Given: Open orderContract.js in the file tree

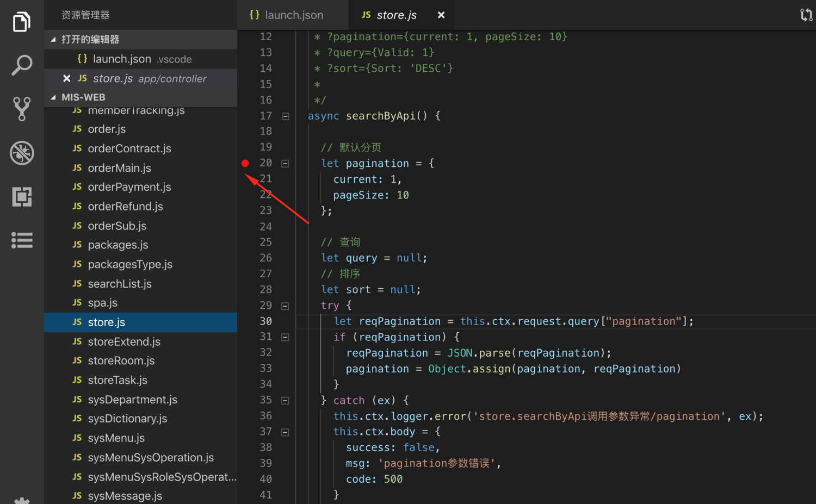Looking at the screenshot, I should 140,148.
